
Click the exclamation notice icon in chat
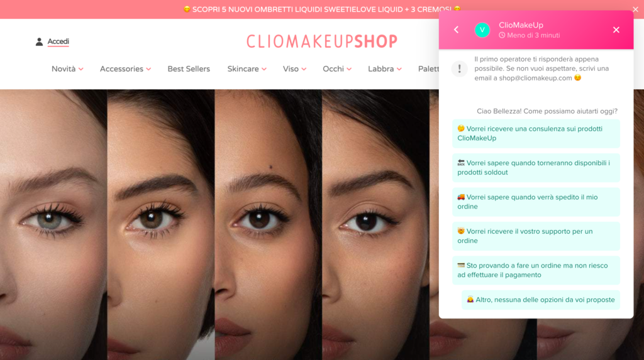click(459, 68)
